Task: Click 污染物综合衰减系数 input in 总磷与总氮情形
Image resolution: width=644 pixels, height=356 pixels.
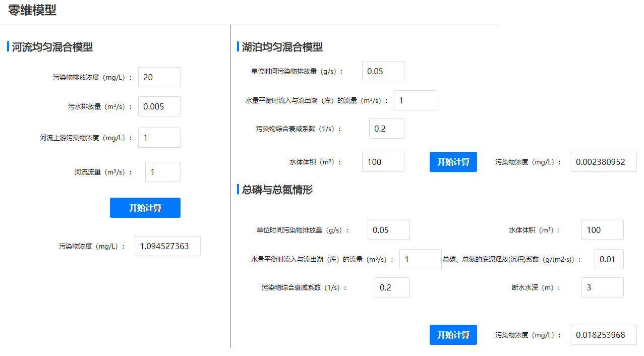Action: tap(392, 287)
